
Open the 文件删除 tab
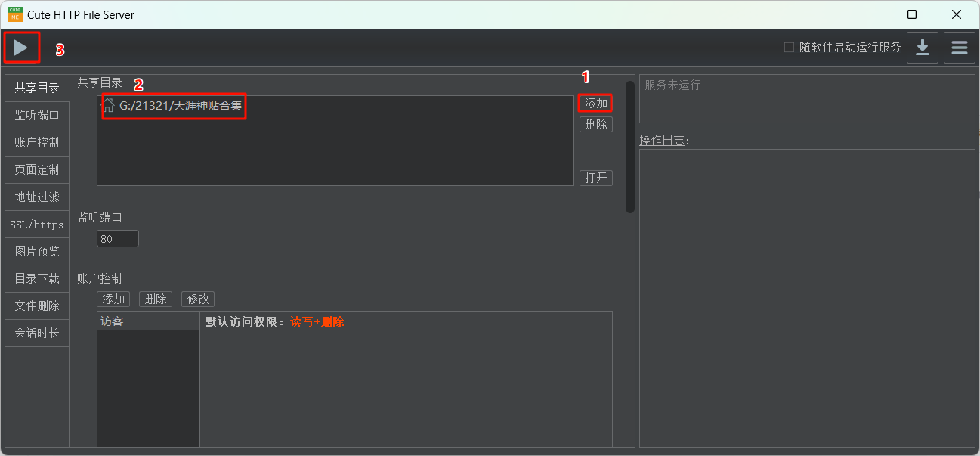pos(37,306)
